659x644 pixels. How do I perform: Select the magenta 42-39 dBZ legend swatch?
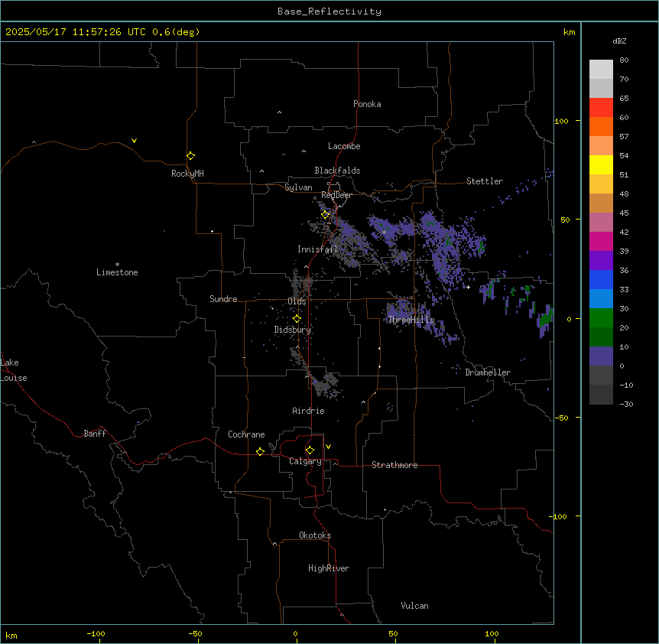pos(601,241)
